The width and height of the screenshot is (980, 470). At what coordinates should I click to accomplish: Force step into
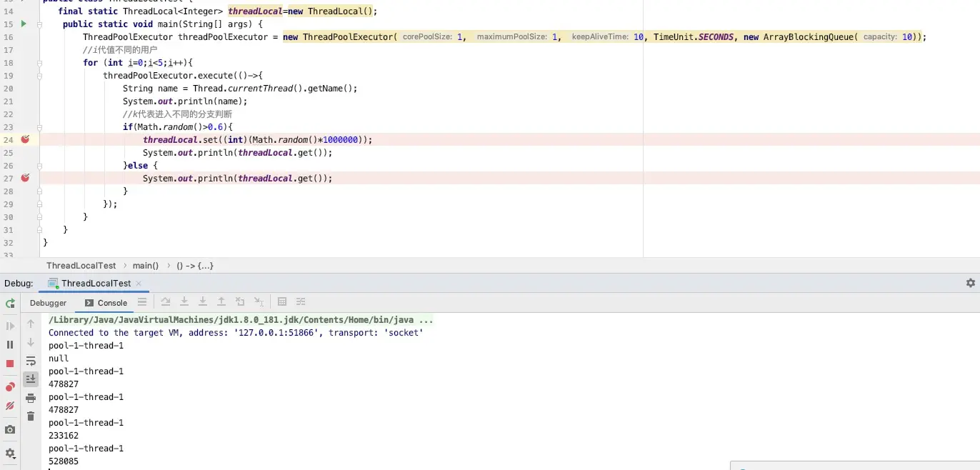tap(203, 302)
